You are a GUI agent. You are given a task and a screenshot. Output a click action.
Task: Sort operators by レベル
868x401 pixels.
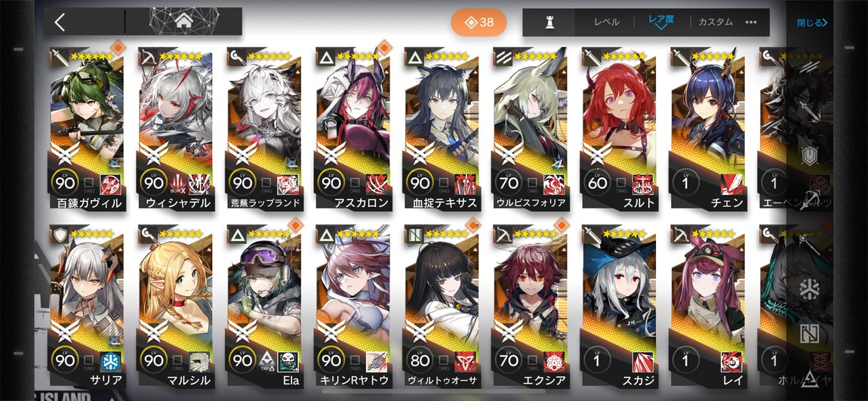click(607, 22)
